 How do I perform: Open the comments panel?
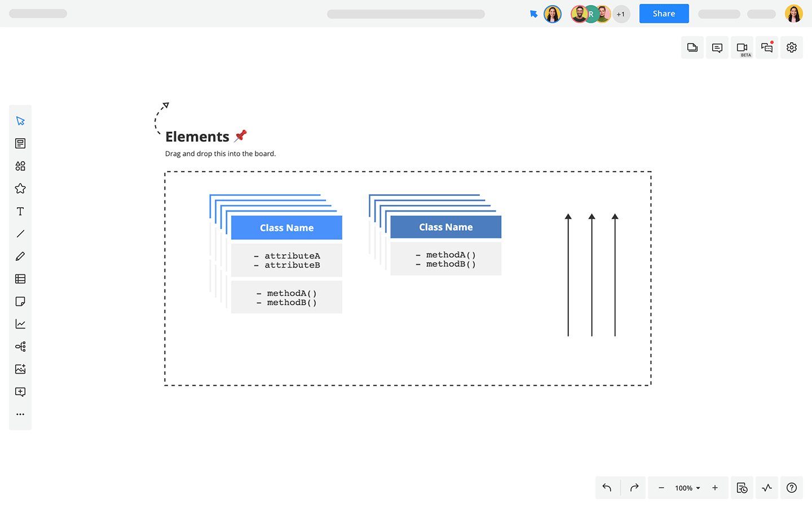tap(717, 48)
